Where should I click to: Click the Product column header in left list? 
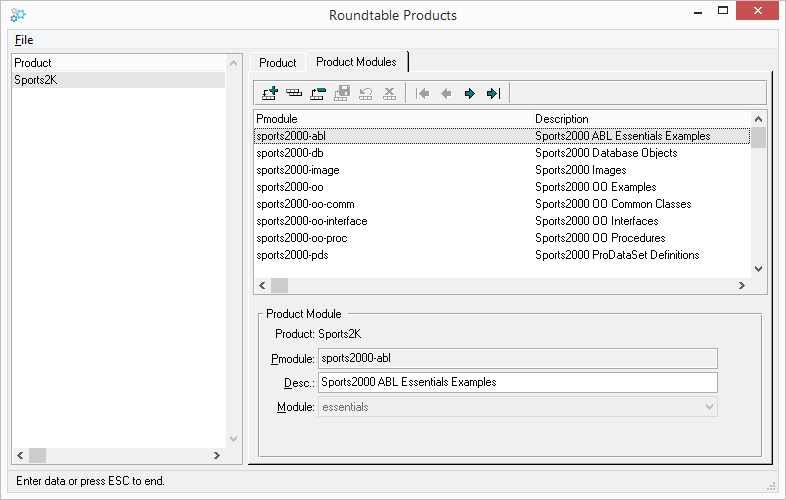pos(118,63)
